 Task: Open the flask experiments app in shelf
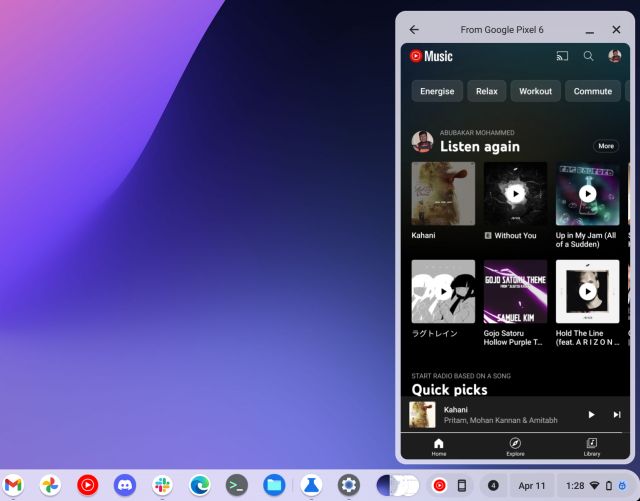coord(311,485)
